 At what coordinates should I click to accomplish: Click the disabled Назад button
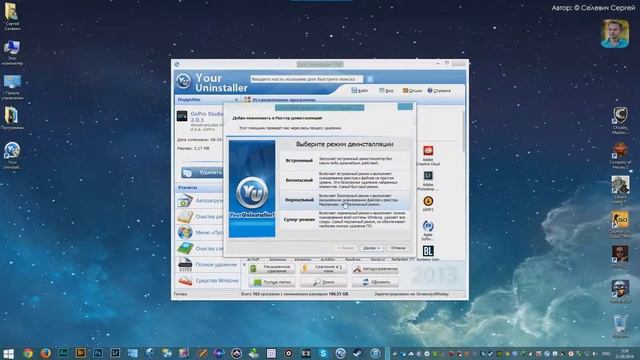click(345, 248)
